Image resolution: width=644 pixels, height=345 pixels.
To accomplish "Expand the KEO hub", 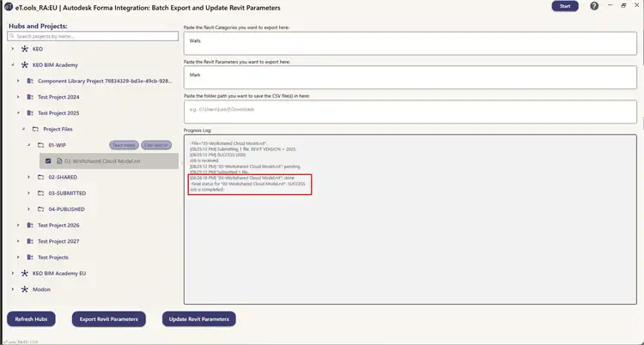I will coord(12,49).
